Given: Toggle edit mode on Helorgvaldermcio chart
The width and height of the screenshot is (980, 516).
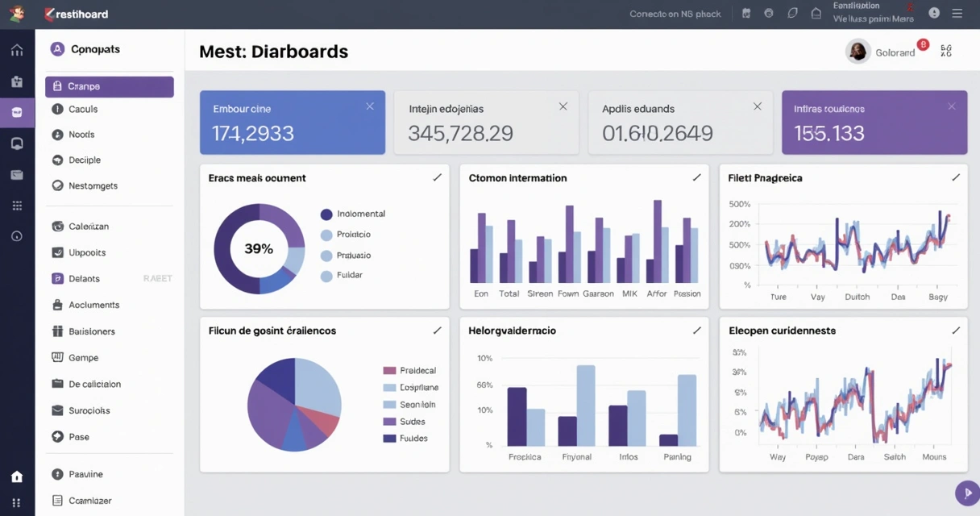Looking at the screenshot, I should tap(696, 329).
